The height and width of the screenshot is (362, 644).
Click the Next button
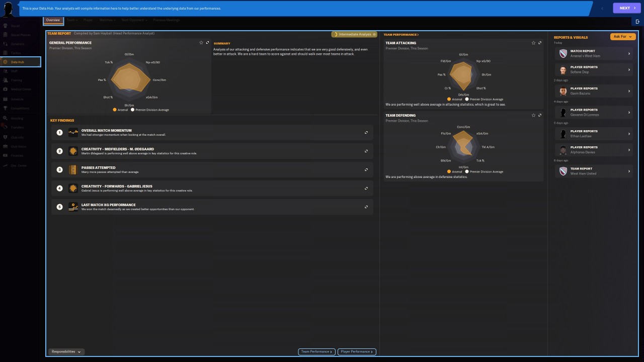point(627,8)
